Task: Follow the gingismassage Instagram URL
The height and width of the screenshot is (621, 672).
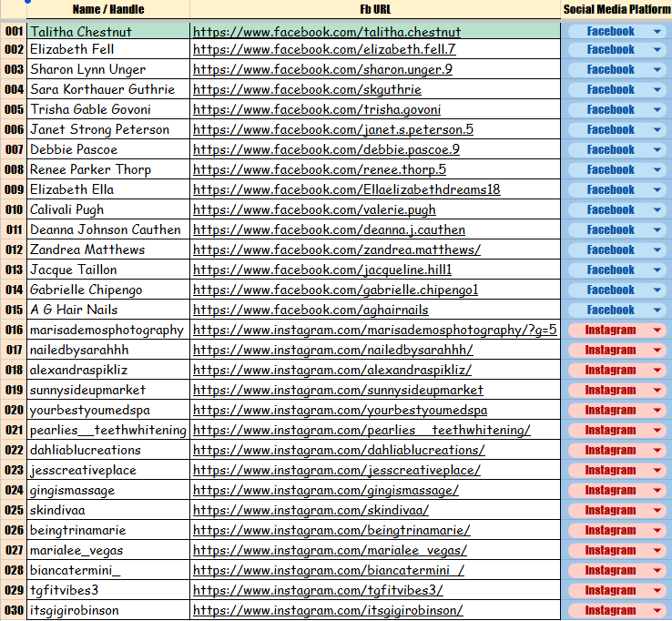Action: pyautogui.click(x=326, y=490)
